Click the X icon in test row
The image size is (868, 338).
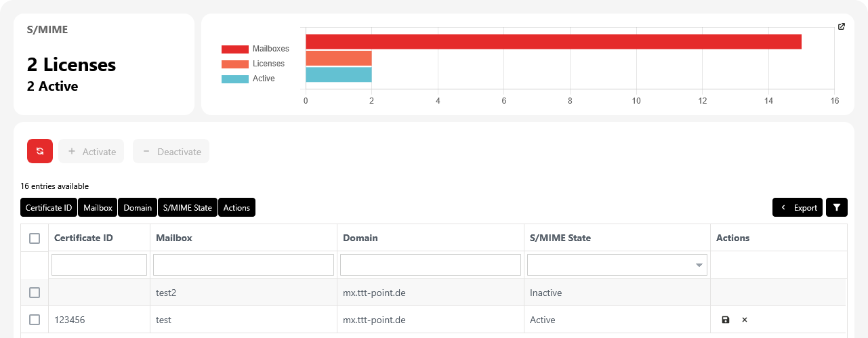coord(745,320)
